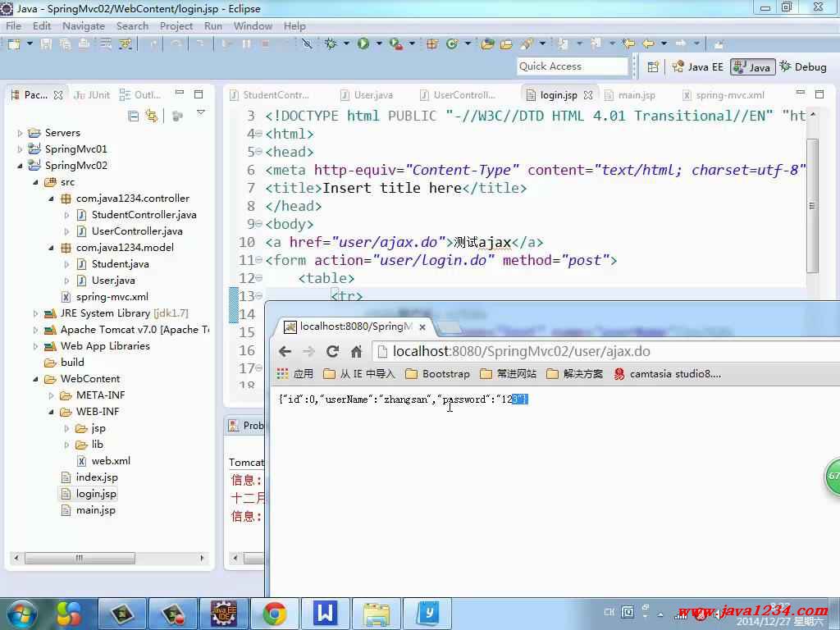Toggle code folding on line 11 form tag

tap(259, 260)
